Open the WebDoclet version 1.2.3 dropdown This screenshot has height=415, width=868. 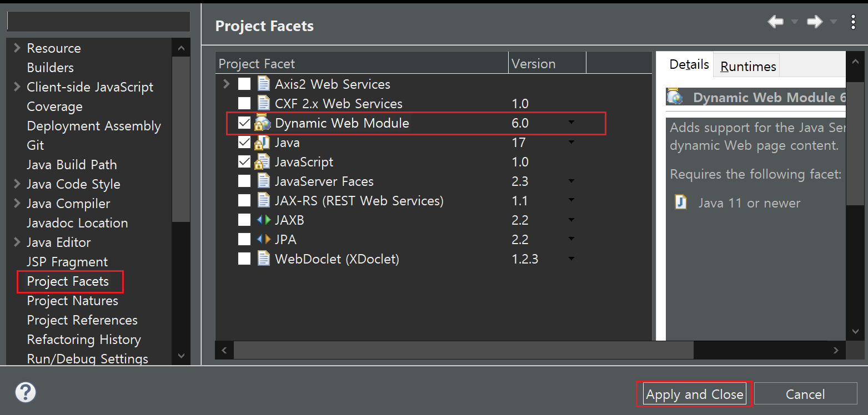(571, 259)
